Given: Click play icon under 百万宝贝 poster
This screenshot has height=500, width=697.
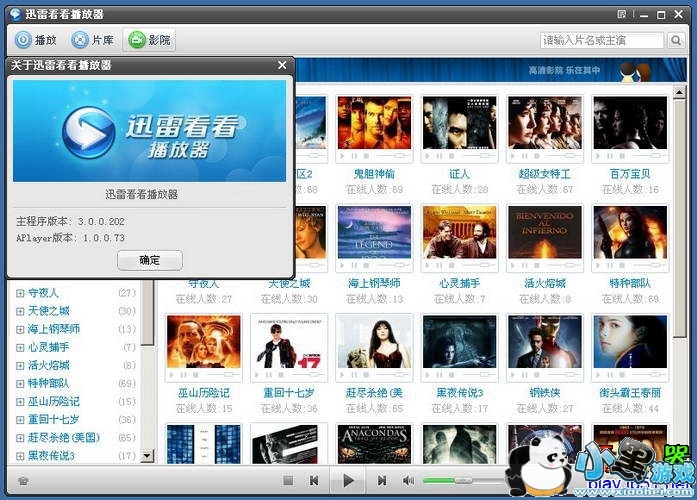Looking at the screenshot, I should click(597, 156).
